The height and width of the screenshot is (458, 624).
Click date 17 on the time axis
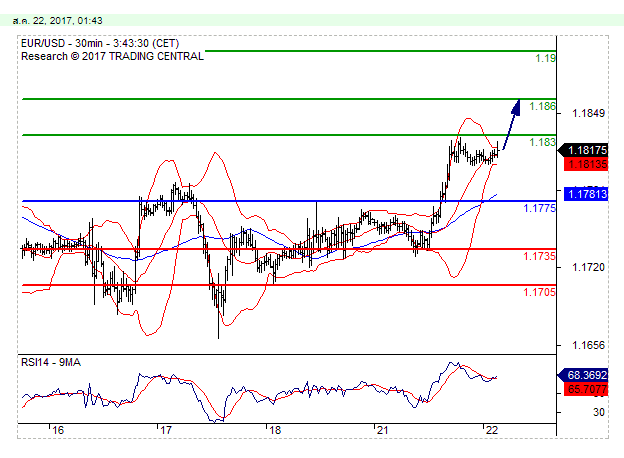tap(166, 430)
